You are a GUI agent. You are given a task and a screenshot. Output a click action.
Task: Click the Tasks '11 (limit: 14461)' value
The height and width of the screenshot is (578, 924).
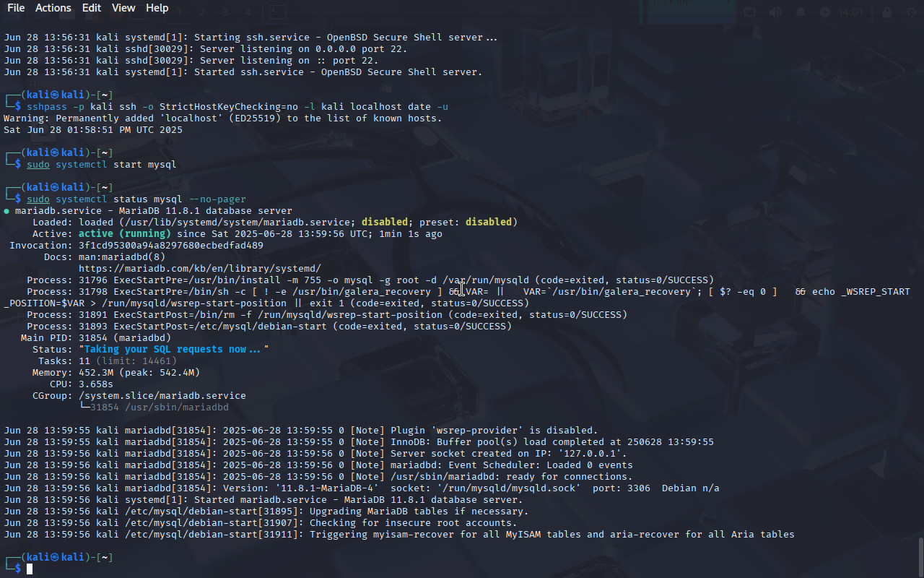[128, 361]
